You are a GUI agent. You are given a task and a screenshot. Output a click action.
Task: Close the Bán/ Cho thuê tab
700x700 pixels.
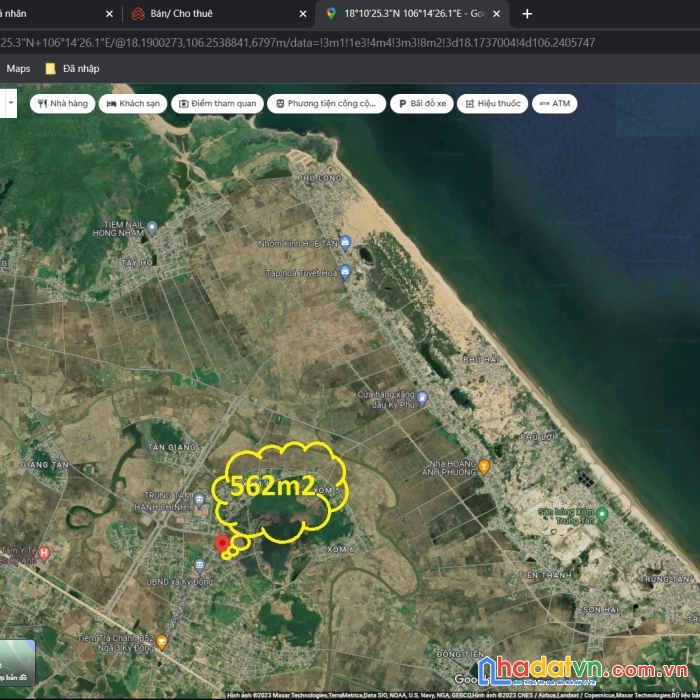click(x=303, y=14)
